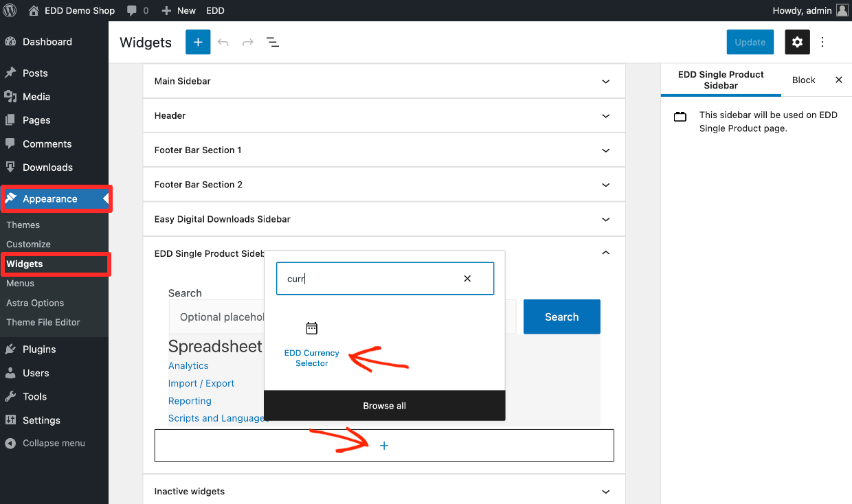Viewport: 852px width, 504px height.
Task: Close the settings side panel
Action: coord(838,80)
